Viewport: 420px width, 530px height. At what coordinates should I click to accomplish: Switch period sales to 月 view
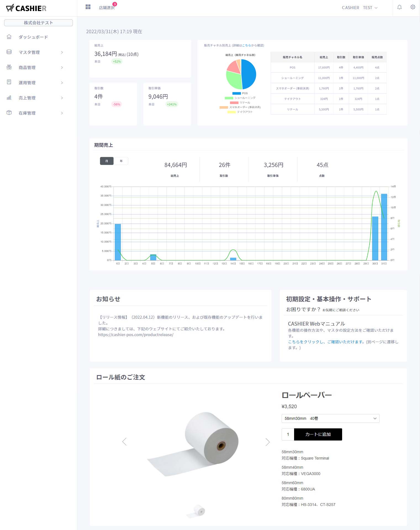coord(107,161)
